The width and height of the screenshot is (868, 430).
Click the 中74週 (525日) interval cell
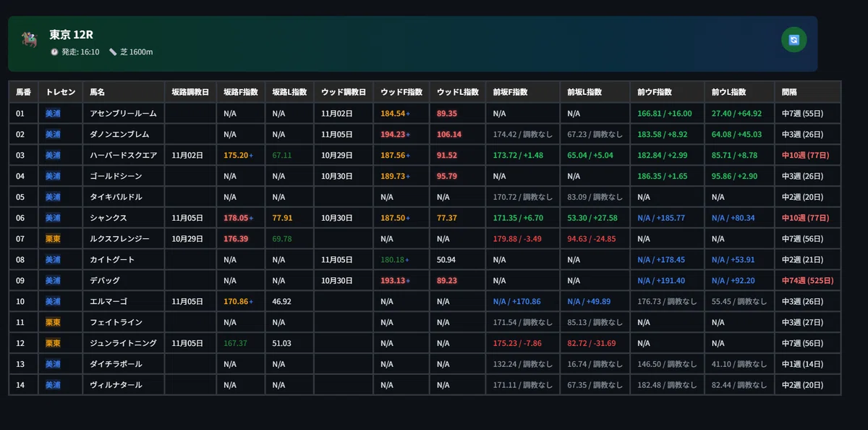[807, 280]
